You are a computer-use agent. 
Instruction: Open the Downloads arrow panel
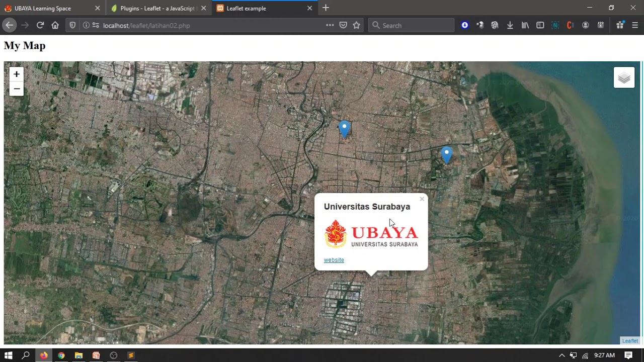tap(510, 25)
